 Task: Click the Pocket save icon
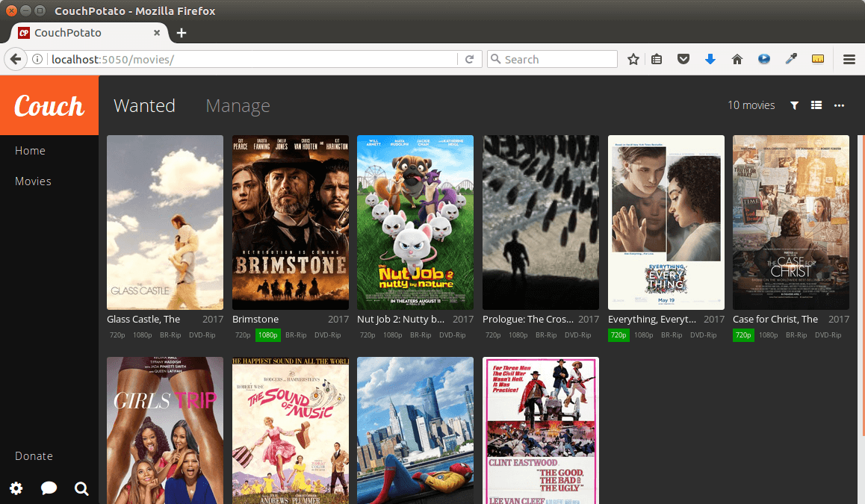(683, 60)
